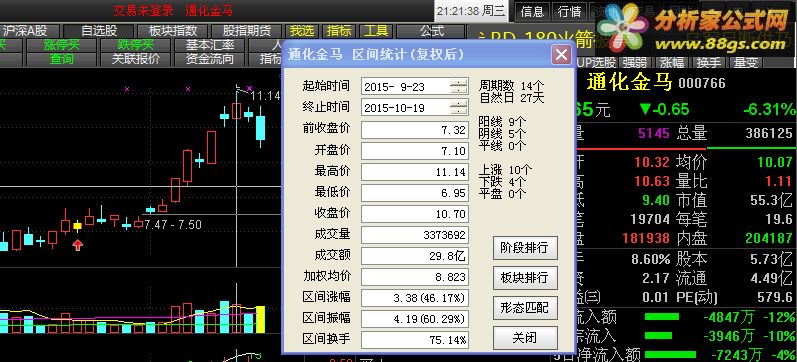This screenshot has height=362, width=797.
Task: Switch to the 自选股 tab
Action: point(99,31)
